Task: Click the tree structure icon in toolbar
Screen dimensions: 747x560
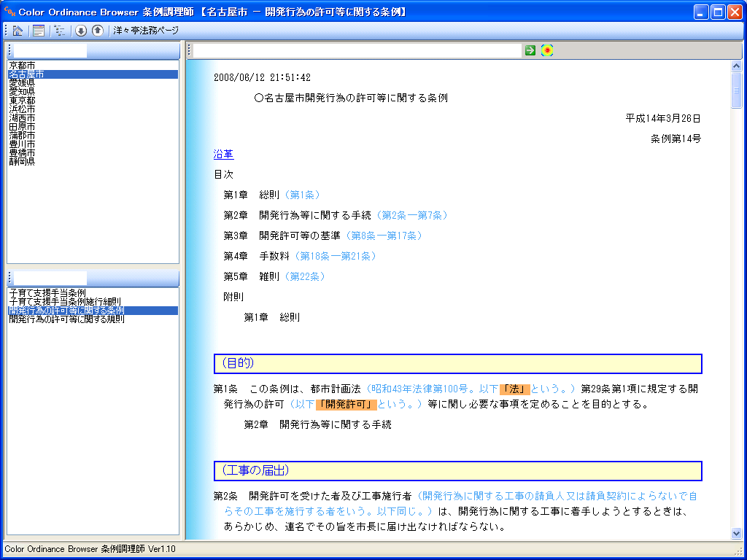Action: tap(59, 31)
